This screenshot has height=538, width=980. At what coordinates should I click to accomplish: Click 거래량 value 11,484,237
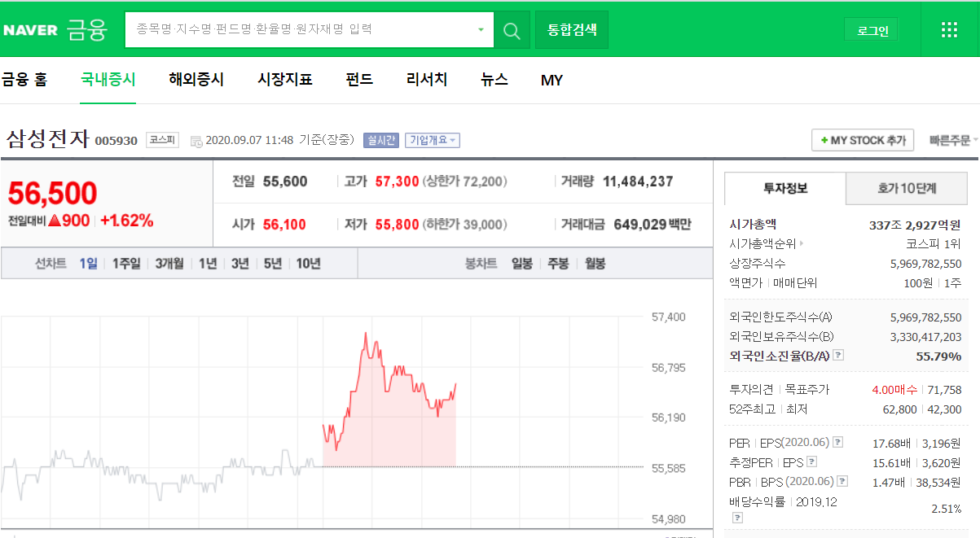pyautogui.click(x=638, y=182)
